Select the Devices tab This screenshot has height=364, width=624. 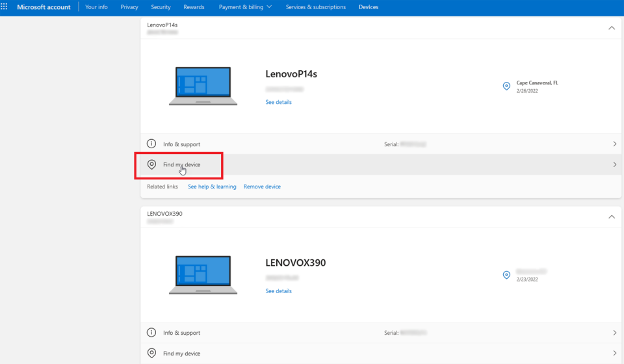click(x=369, y=7)
